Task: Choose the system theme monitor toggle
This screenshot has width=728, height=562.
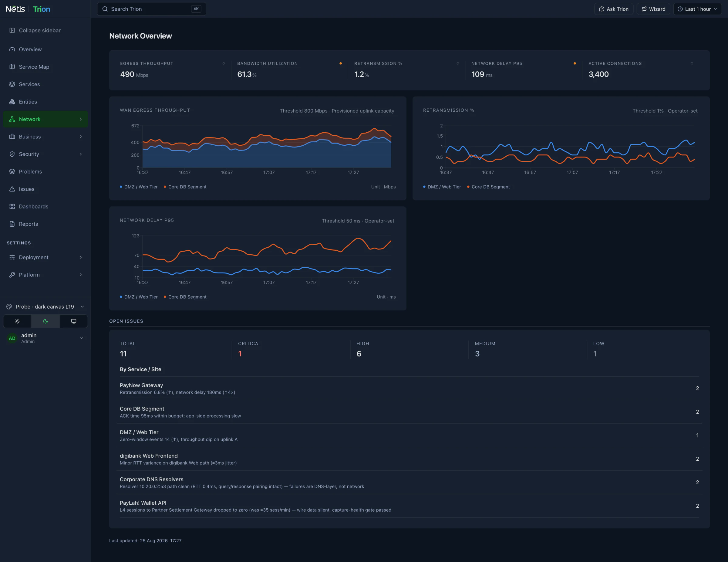Action: click(x=74, y=321)
